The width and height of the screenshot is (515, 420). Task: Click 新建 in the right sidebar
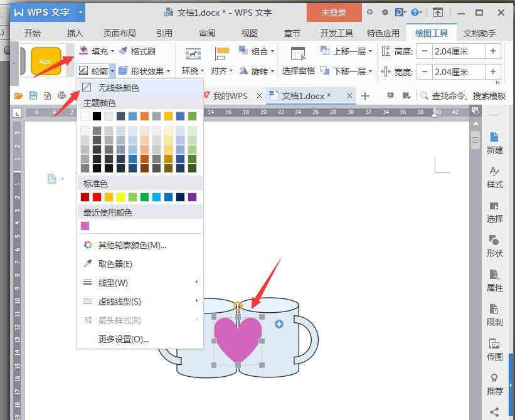[494, 143]
